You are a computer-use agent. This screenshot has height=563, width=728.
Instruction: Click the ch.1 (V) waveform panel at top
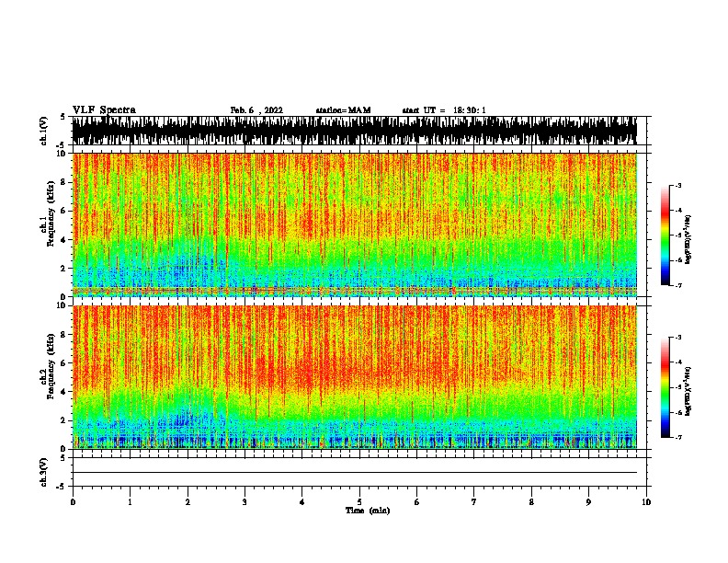pyautogui.click(x=359, y=131)
